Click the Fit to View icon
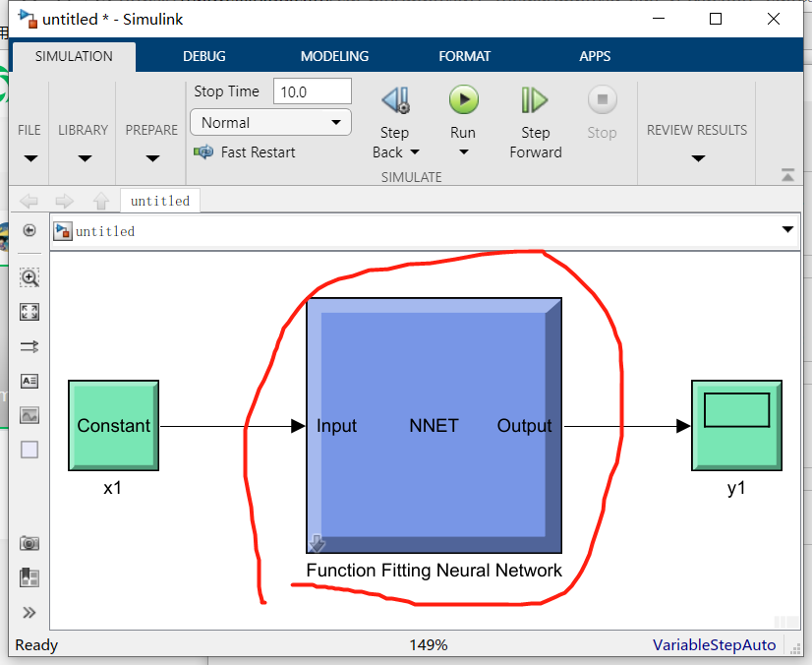Image resolution: width=812 pixels, height=665 pixels. pyautogui.click(x=29, y=312)
